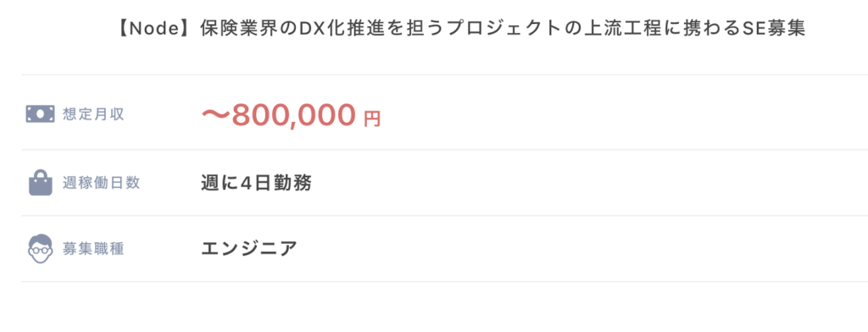The image size is (868, 332).
Task: Select the 想定月収 label
Action: coord(93,114)
